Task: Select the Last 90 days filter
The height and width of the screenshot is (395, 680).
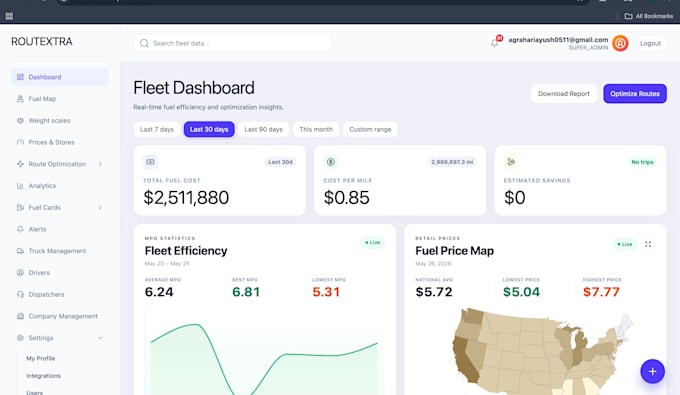Action: click(263, 129)
